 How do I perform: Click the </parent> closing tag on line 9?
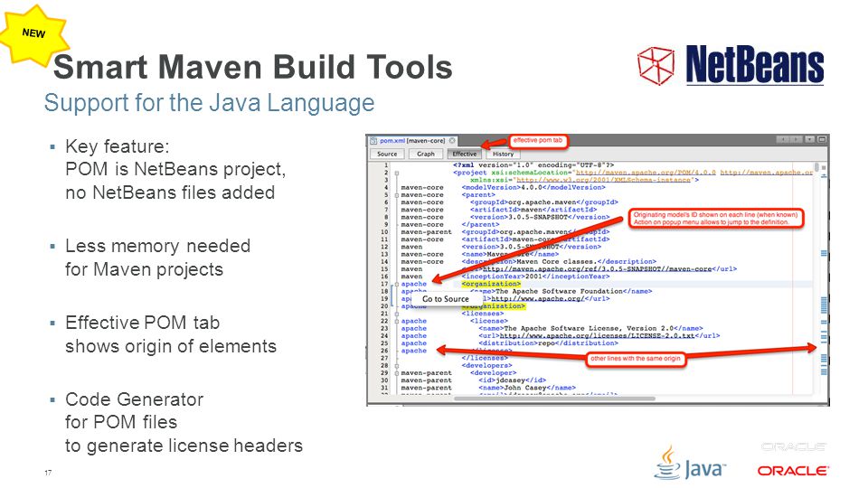(480, 225)
